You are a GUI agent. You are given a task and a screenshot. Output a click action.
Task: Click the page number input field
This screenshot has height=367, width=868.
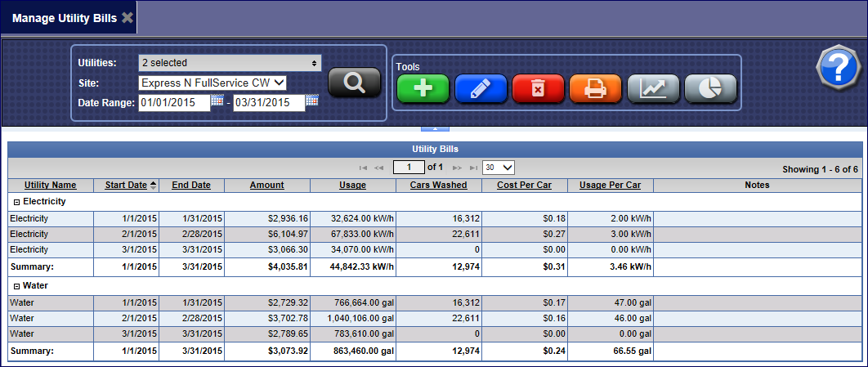[x=409, y=168]
